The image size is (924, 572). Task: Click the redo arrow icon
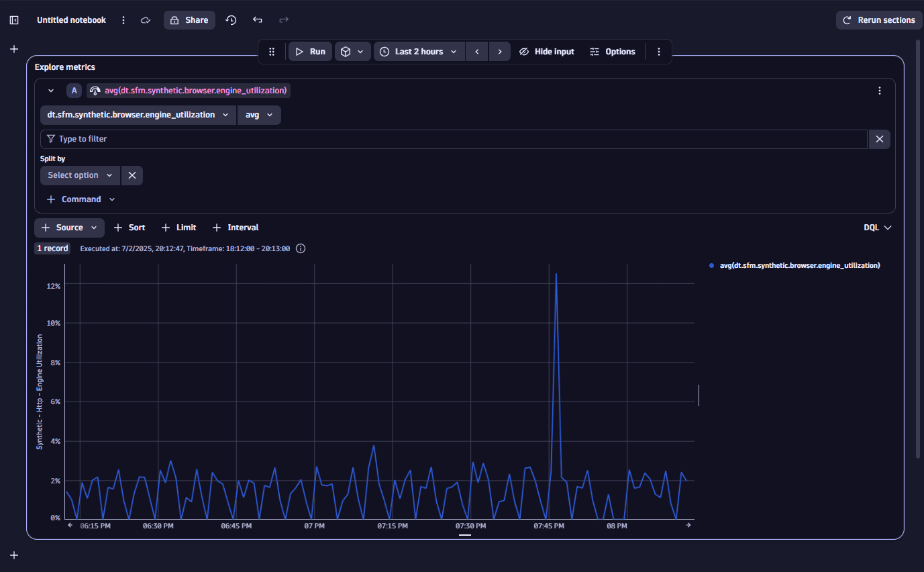click(x=284, y=20)
